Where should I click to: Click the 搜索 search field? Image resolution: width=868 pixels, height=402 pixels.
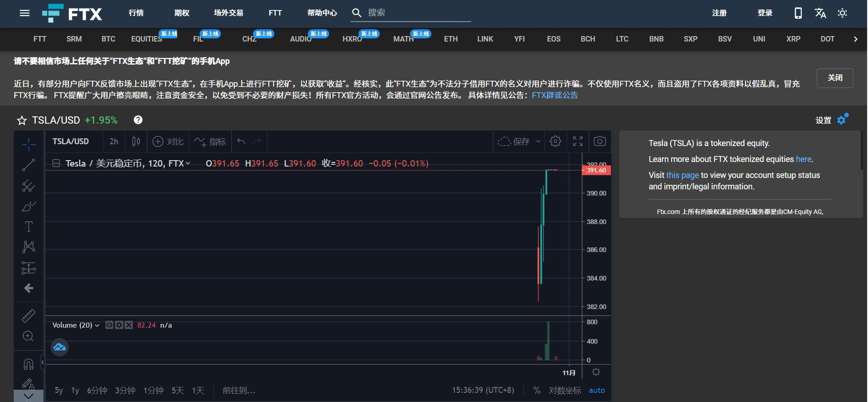click(411, 13)
